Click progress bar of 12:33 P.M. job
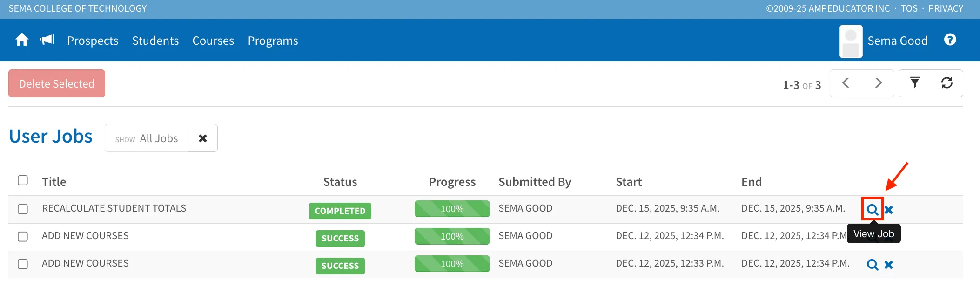 (452, 264)
